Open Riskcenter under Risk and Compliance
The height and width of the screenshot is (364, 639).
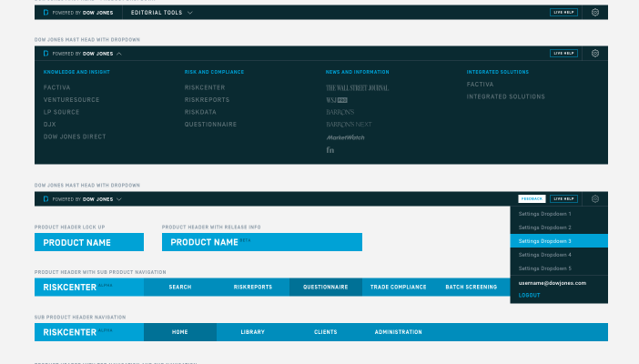(x=205, y=87)
